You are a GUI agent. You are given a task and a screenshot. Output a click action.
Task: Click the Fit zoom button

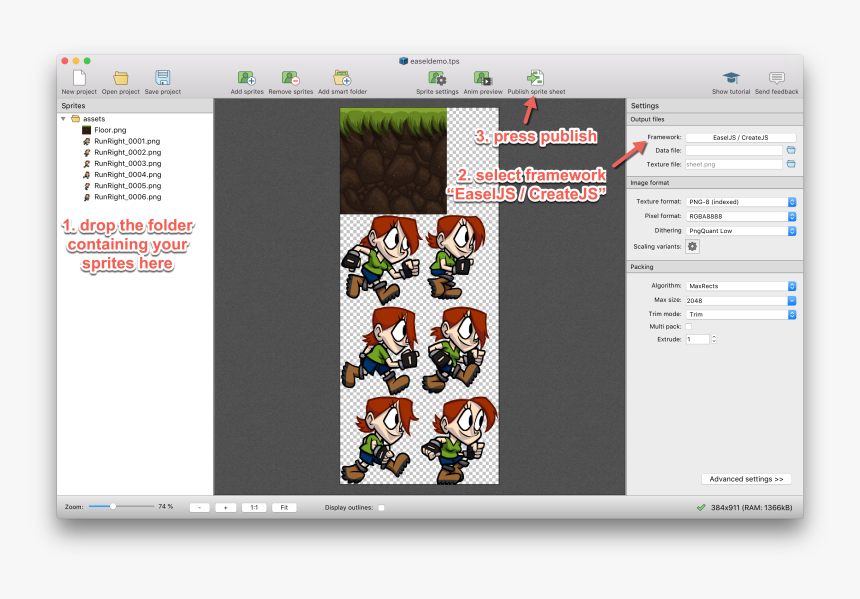click(284, 507)
